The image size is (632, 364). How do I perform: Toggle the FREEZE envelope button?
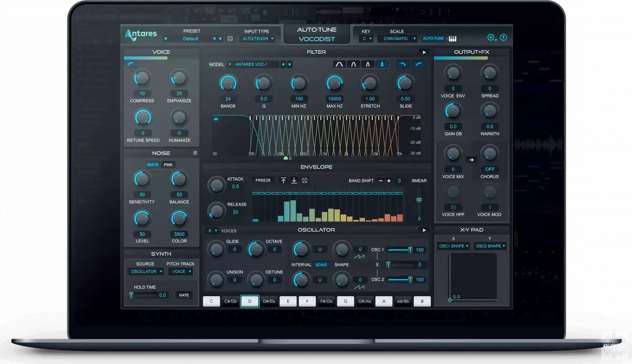(x=263, y=181)
